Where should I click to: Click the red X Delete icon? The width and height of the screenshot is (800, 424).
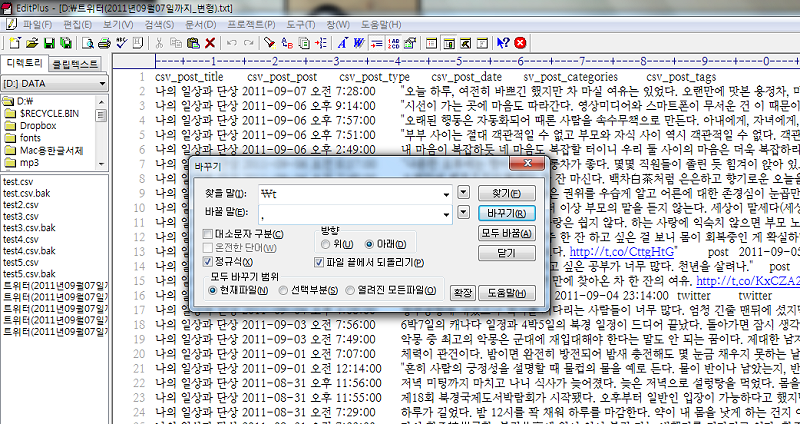(x=209, y=43)
